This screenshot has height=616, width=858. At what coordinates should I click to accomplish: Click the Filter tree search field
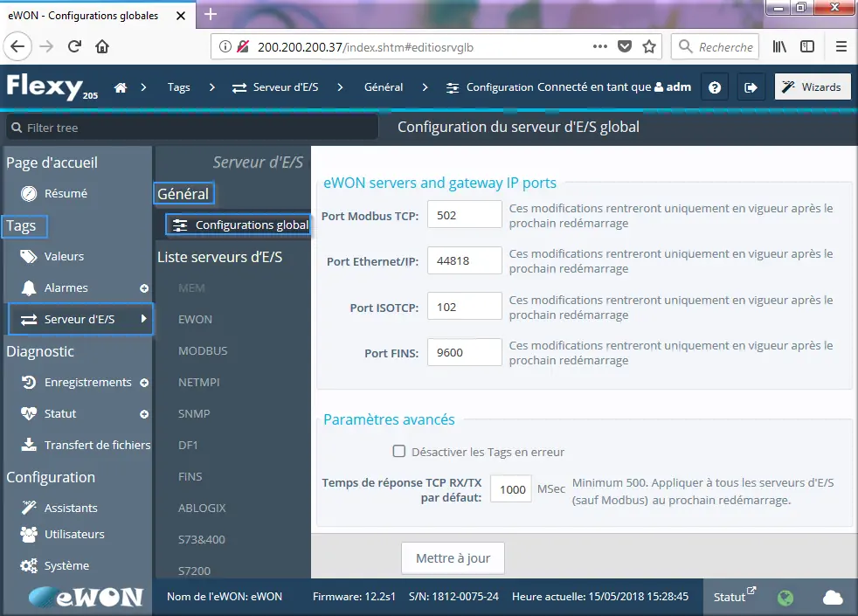[x=191, y=128]
